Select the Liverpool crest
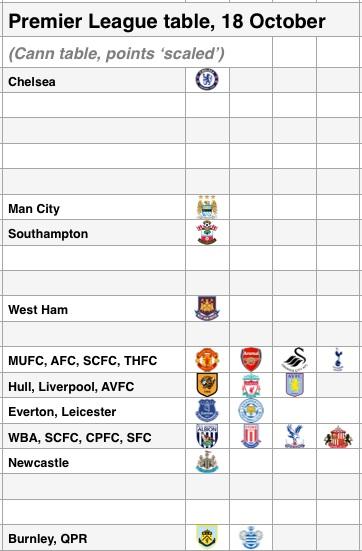Screen dimensions: 362x551 [251, 385]
